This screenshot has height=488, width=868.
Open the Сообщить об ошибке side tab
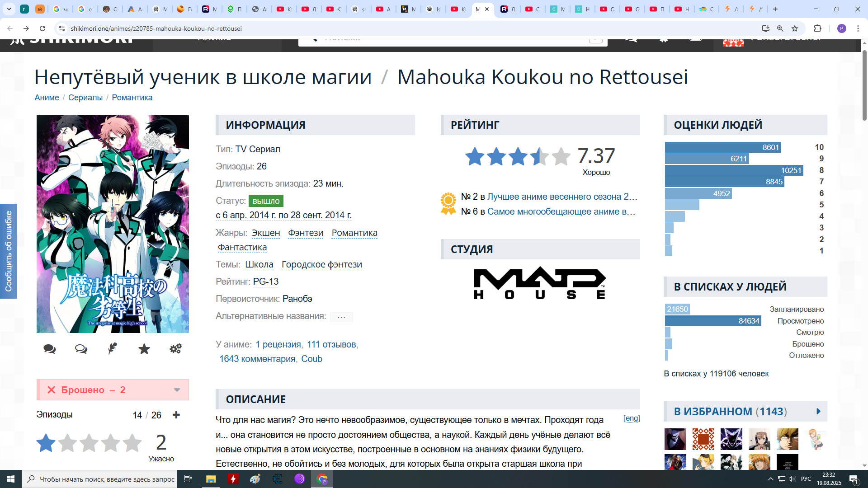[x=9, y=251]
